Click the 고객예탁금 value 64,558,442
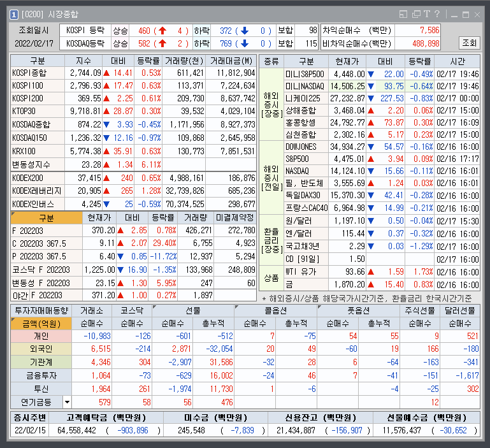The height and width of the screenshot is (448, 490). coord(77,431)
